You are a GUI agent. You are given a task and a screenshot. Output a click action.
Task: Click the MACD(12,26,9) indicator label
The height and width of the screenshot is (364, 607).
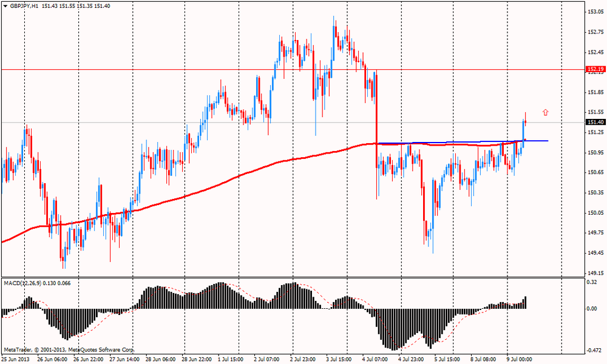tap(22, 283)
